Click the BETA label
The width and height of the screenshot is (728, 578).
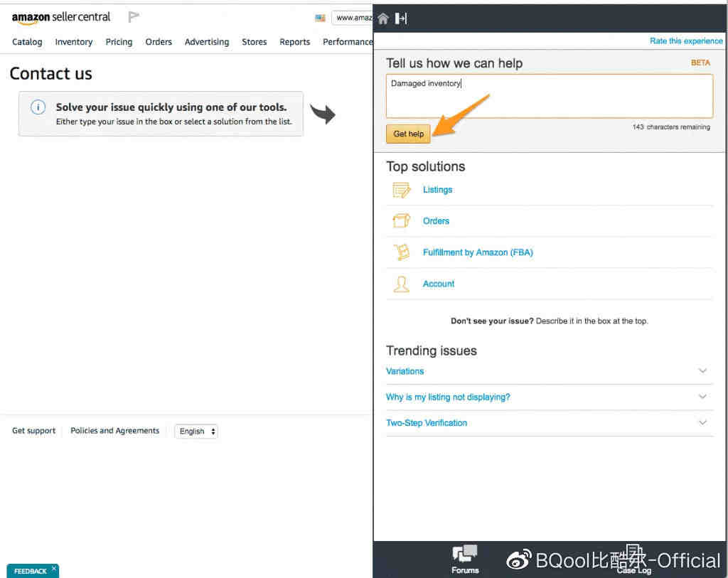(x=700, y=63)
